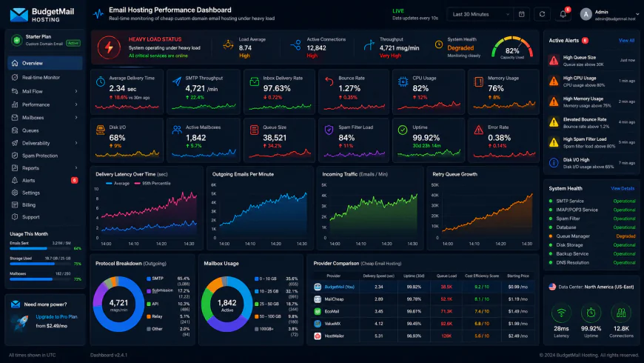Click the refresh data icon
The height and width of the screenshot is (363, 644).
[x=542, y=14]
